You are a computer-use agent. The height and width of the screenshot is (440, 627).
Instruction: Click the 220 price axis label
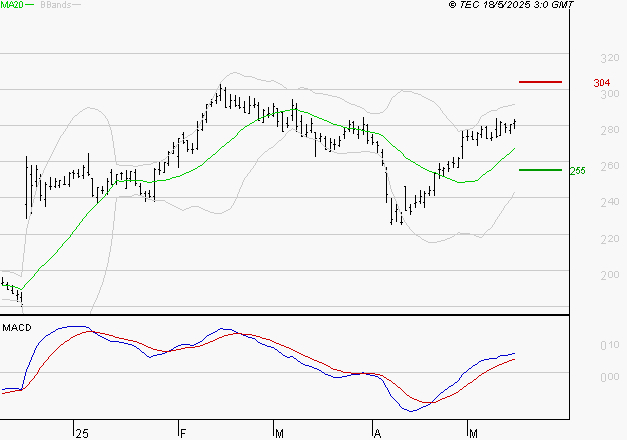pyautogui.click(x=609, y=239)
